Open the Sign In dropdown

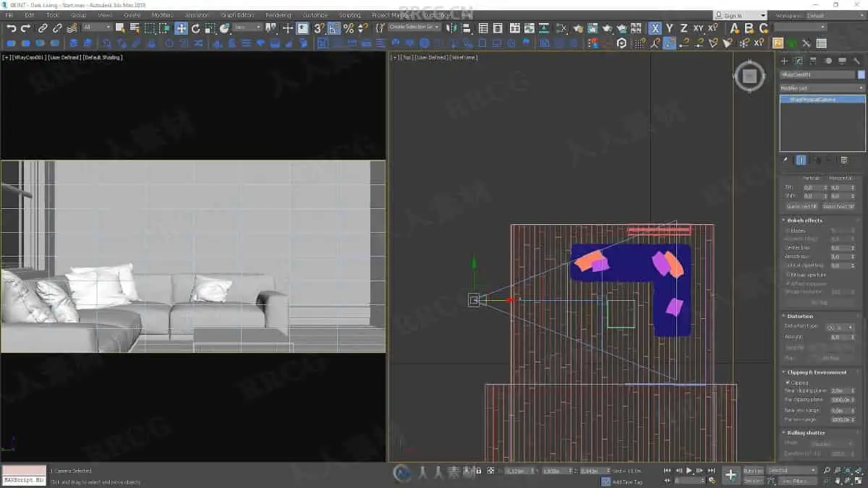[x=739, y=15]
